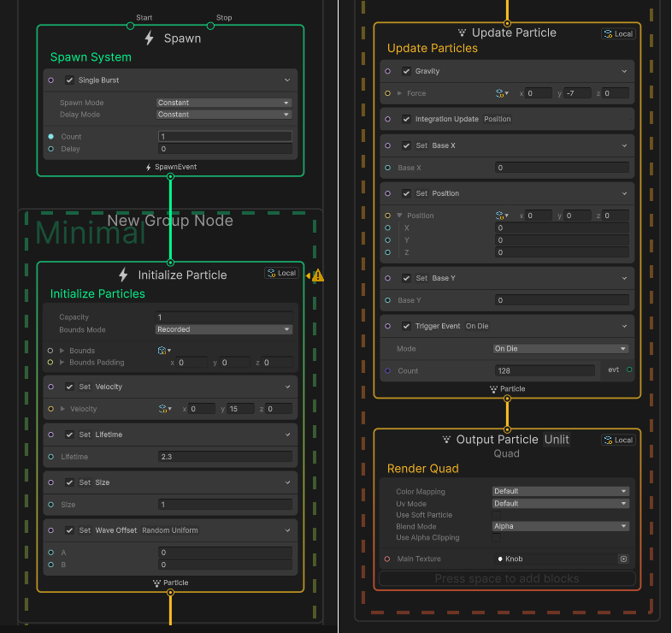Disable the Gravity block checkbox
Image resolution: width=672 pixels, height=633 pixels.
pyautogui.click(x=406, y=71)
